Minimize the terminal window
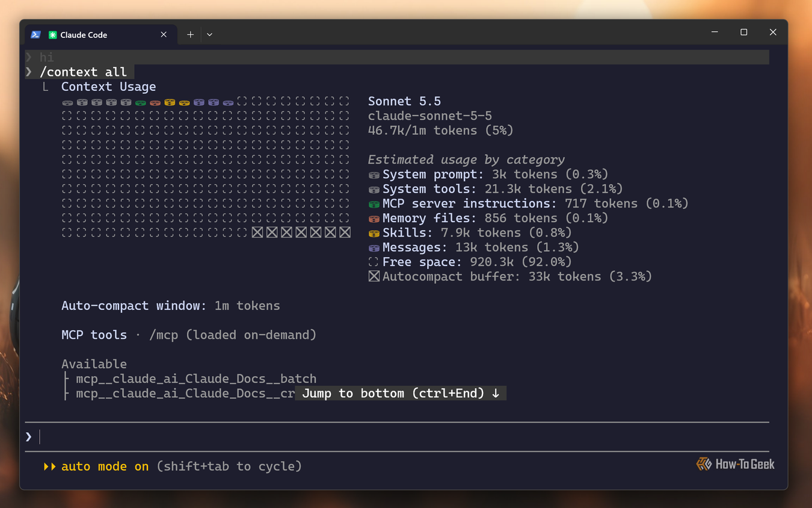This screenshot has width=812, height=508. (715, 33)
